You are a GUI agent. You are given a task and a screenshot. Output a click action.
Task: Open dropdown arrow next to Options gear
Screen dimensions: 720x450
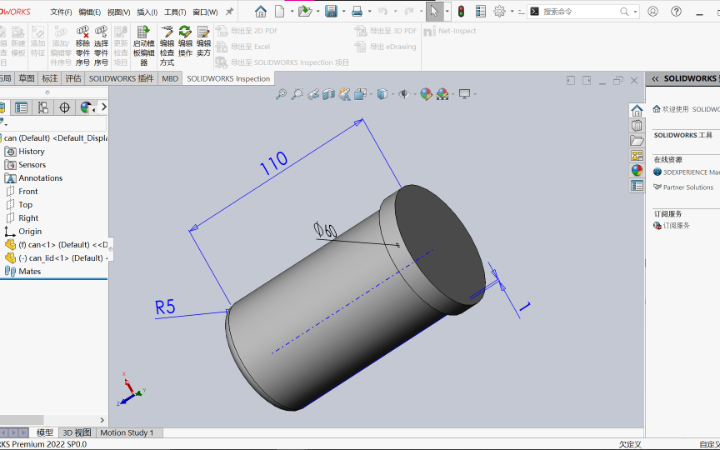512,11
